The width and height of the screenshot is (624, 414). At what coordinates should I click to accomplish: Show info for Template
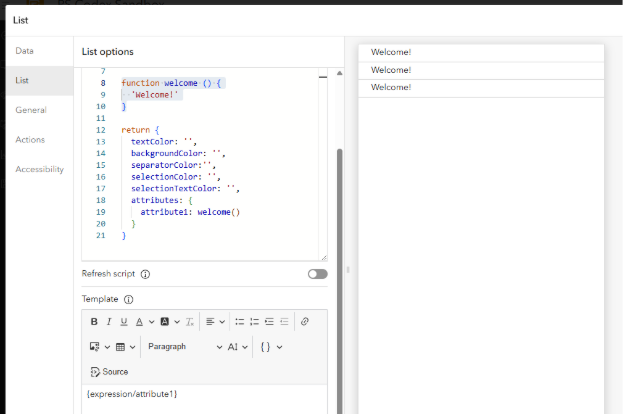tap(129, 299)
